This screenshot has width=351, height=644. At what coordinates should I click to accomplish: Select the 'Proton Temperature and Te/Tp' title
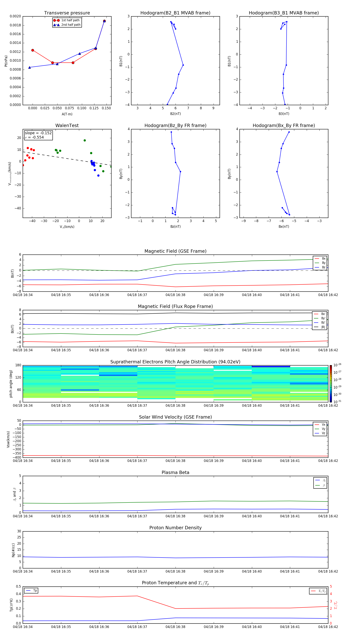coord(175,583)
